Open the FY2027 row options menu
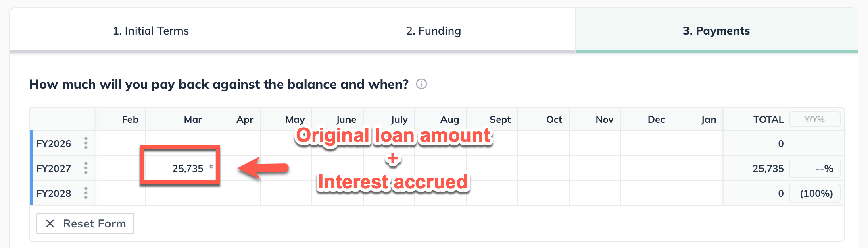The image size is (868, 248). click(85, 168)
